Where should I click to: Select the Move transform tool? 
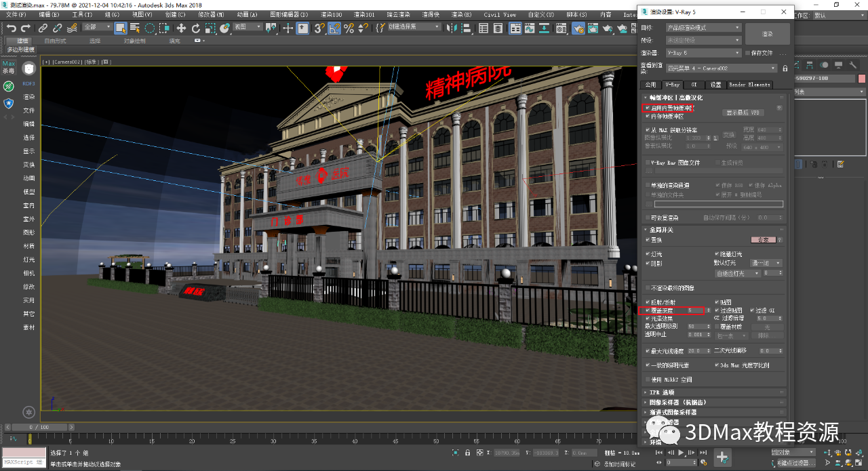[x=181, y=28]
